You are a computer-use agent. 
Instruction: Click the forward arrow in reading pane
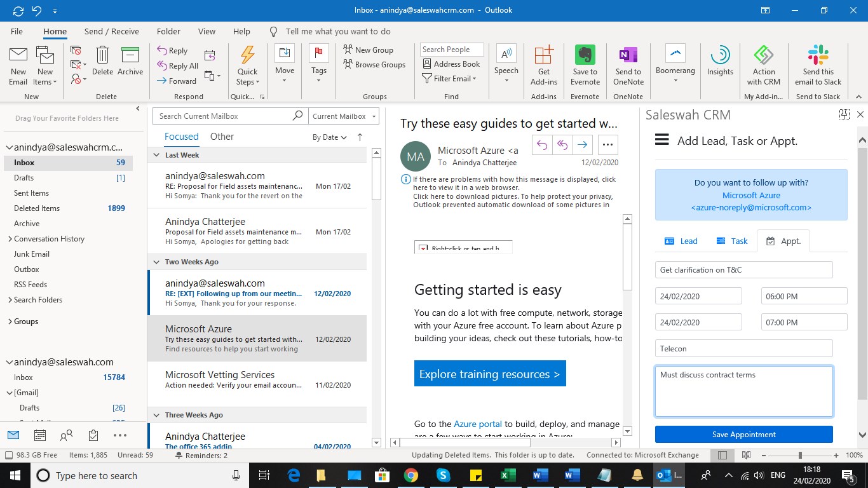tap(582, 145)
